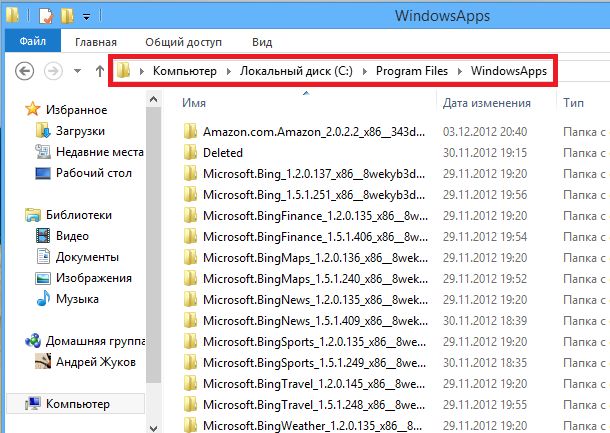Image resolution: width=610 pixels, height=433 pixels.
Task: Open Недавние места in navigation pane
Action: (x=100, y=152)
